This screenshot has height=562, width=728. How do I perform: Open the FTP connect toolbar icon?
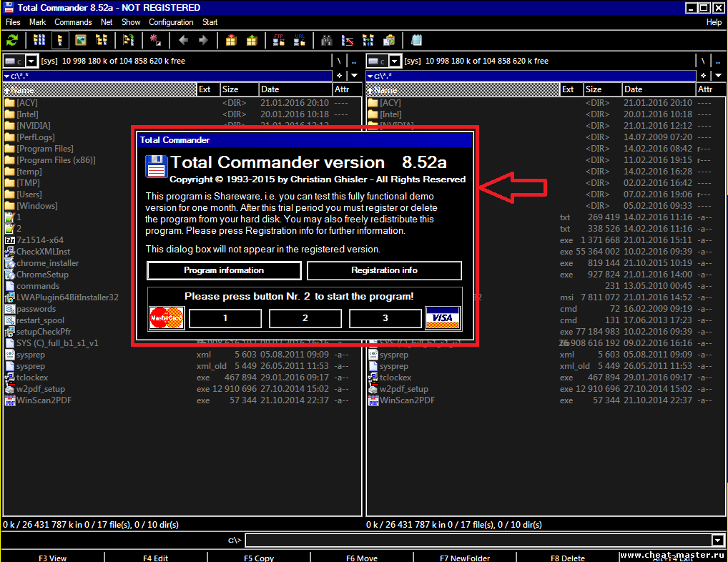(x=279, y=41)
